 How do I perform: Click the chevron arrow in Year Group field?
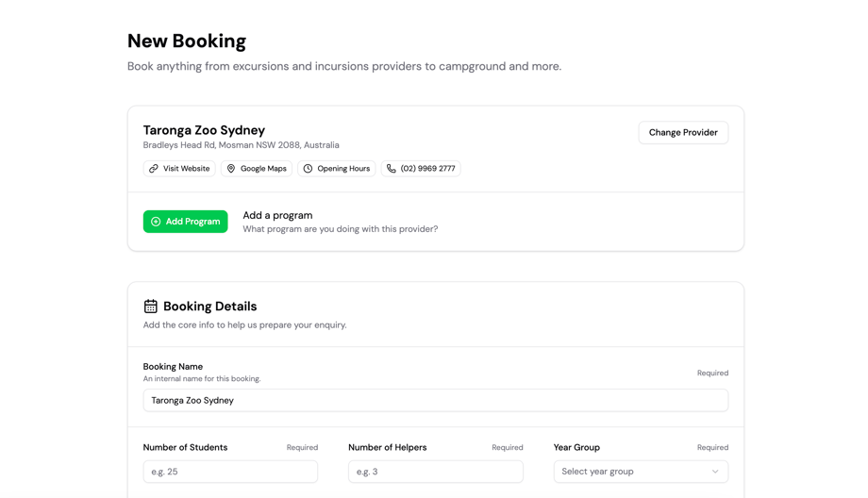click(715, 472)
